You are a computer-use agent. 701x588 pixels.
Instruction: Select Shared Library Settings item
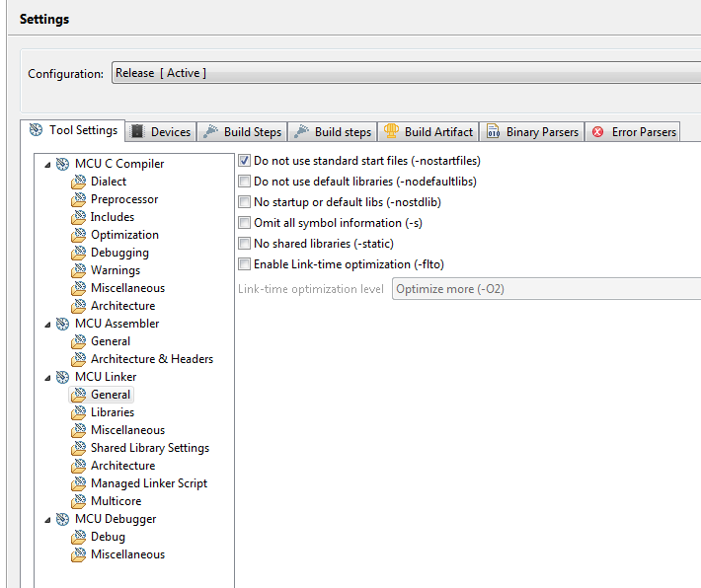pyautogui.click(x=150, y=448)
